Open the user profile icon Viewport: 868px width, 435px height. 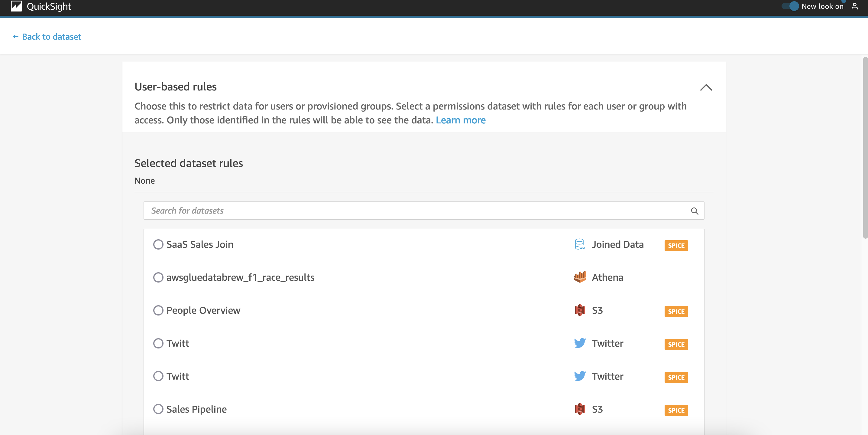(x=854, y=6)
